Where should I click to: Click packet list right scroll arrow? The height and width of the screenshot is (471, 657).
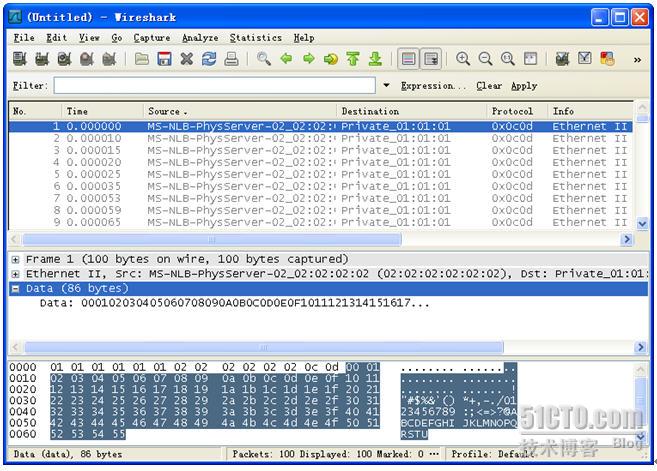point(627,240)
